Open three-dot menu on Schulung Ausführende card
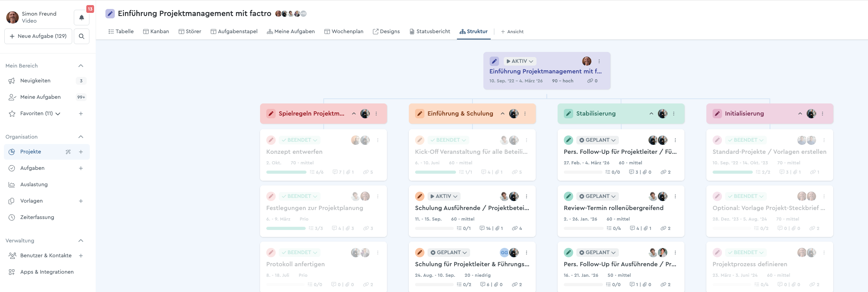Screen dimensions: 868x292 tap(527, 196)
